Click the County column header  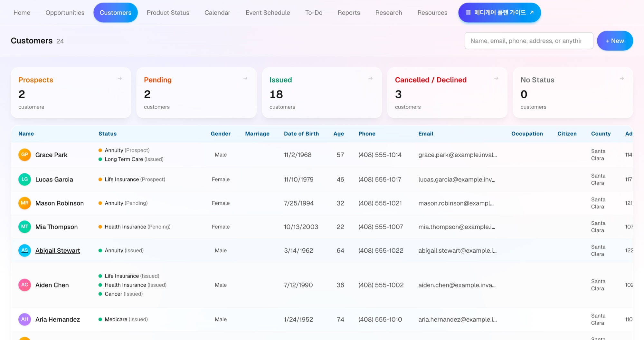601,134
